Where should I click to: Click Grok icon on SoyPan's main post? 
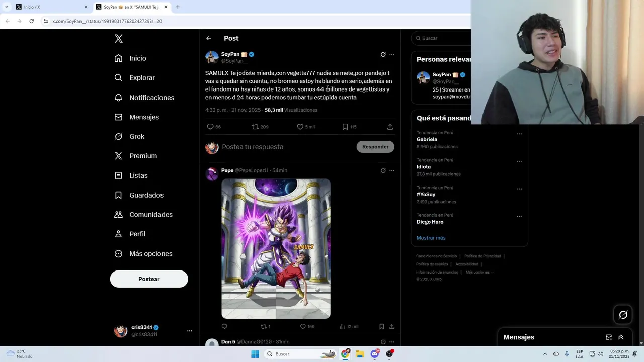(x=383, y=54)
